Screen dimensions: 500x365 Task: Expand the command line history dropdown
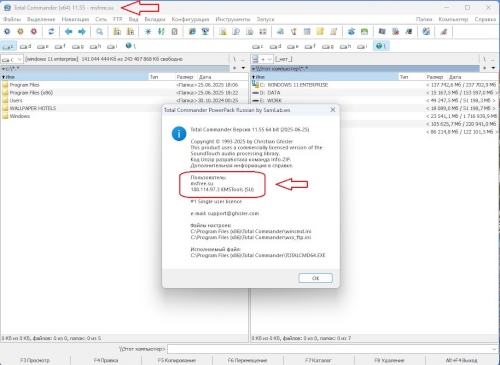494,349
